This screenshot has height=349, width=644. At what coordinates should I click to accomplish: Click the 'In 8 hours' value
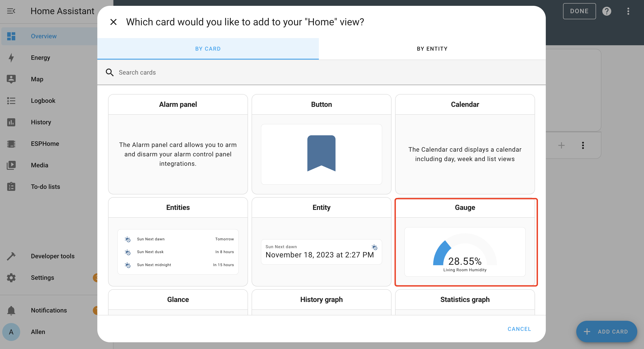coord(224,252)
